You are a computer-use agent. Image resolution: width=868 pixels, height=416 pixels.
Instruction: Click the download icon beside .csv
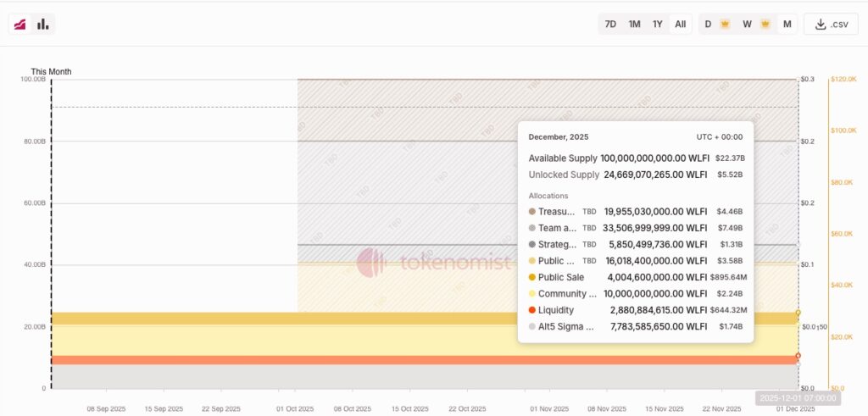[820, 24]
